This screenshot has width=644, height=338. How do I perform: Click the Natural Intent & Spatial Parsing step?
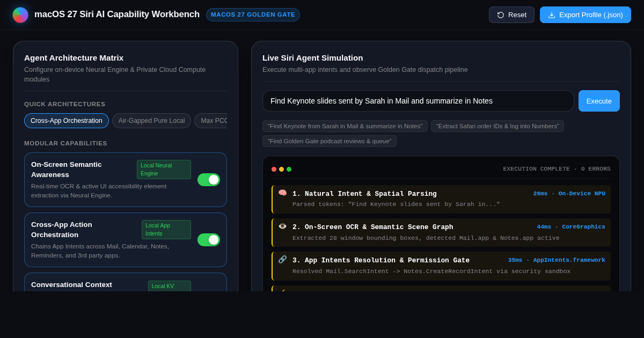441,199
